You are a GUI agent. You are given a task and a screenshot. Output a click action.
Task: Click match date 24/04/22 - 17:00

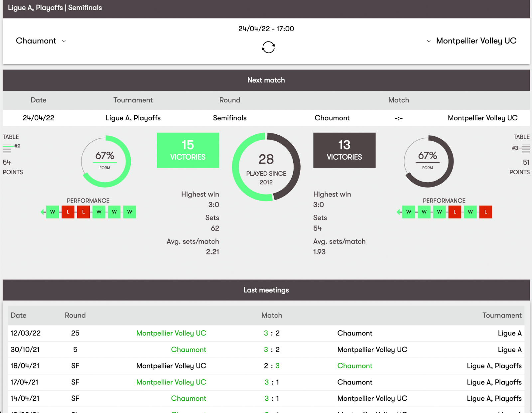tap(266, 29)
